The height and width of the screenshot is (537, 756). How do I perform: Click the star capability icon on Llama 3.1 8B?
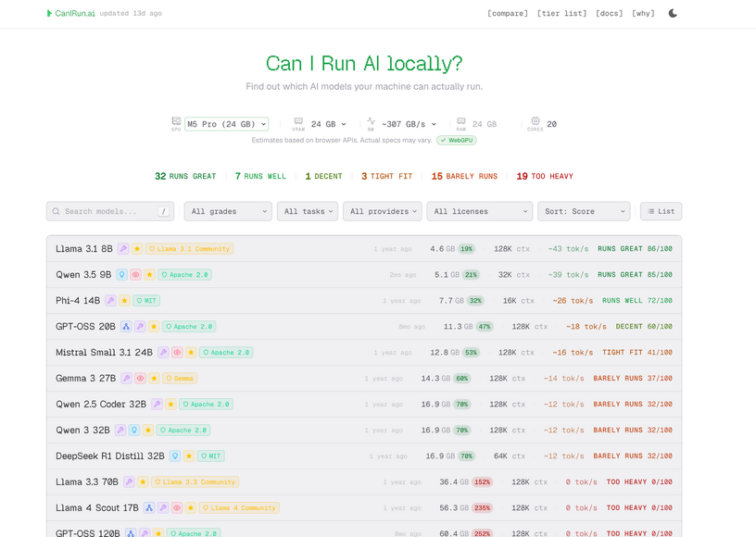(137, 249)
